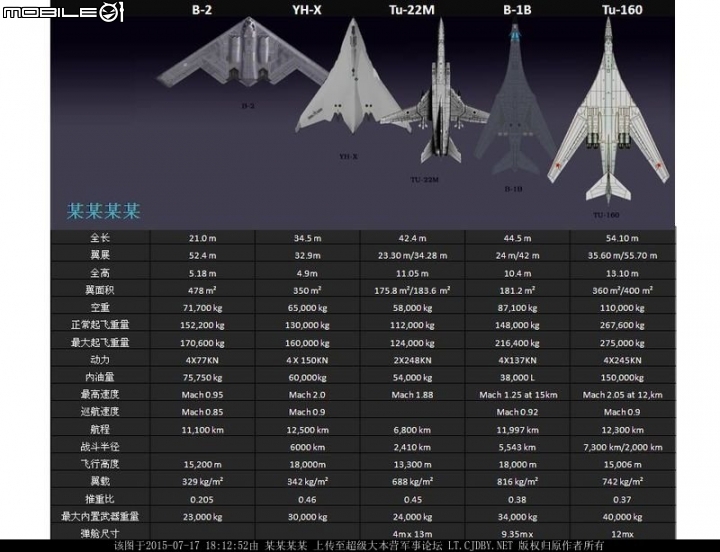Click the 267,600 kg takeoff weight cell
720x552 pixels.
pos(623,325)
